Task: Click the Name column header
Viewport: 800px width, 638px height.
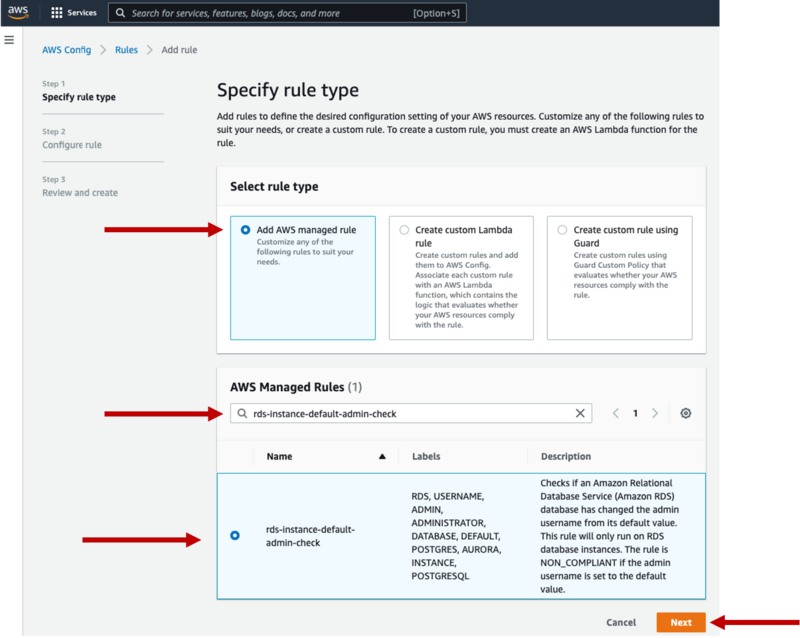Action: coord(279,456)
